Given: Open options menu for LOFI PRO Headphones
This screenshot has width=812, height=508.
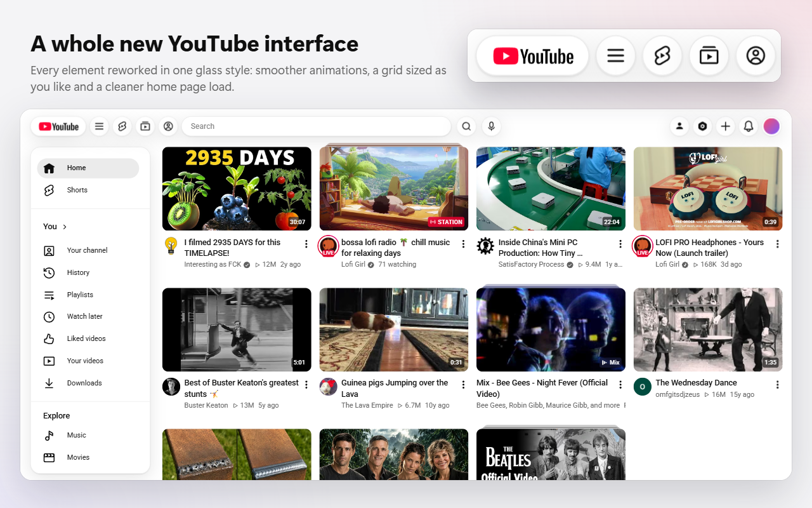Looking at the screenshot, I should click(778, 244).
